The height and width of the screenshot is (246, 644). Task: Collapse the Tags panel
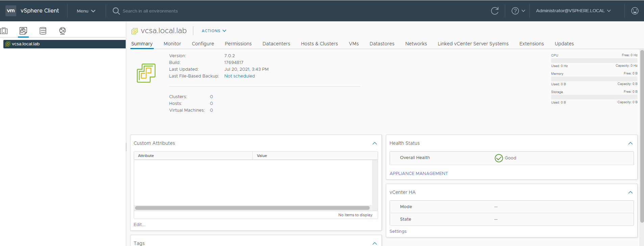click(375, 243)
